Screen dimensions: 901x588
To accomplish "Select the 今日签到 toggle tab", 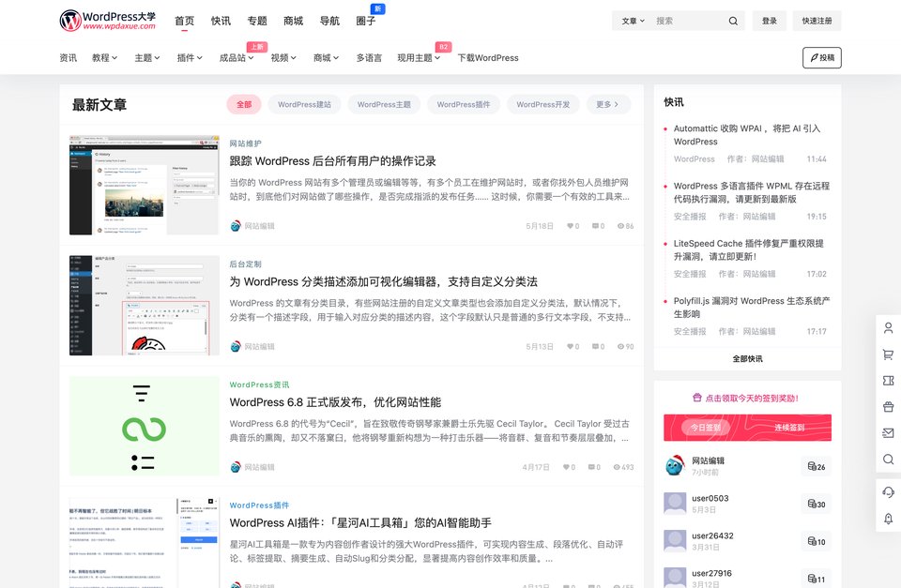I will [x=705, y=428].
